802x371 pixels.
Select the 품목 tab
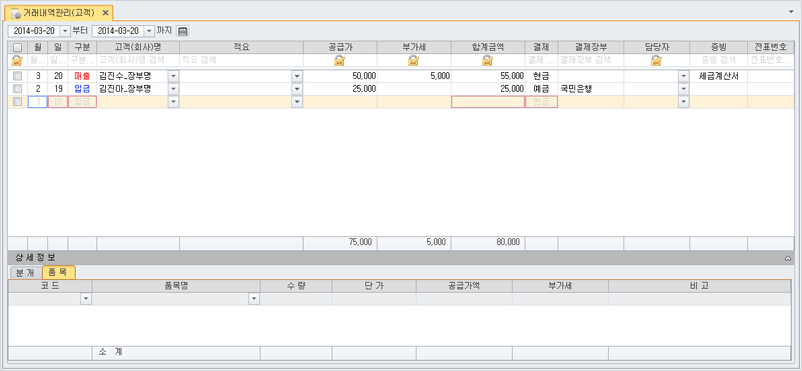point(59,272)
